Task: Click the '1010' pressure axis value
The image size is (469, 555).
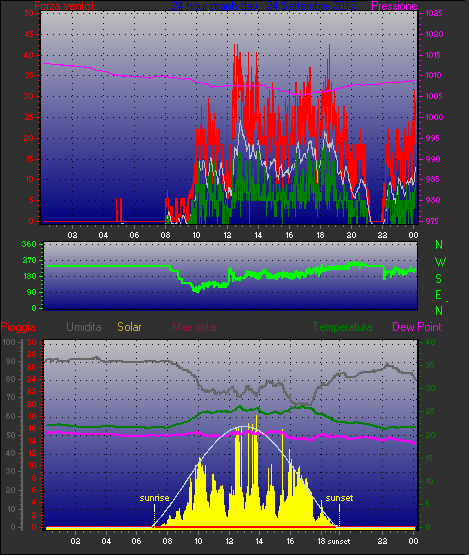Action: [x=434, y=75]
